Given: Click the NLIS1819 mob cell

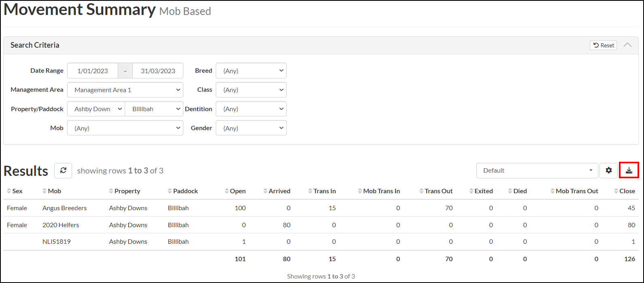Looking at the screenshot, I should [x=57, y=241].
